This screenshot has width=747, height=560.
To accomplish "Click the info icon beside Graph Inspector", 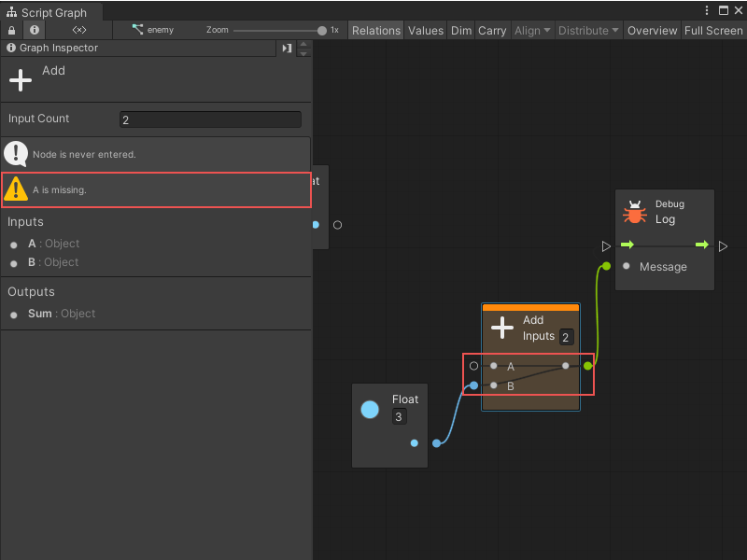I will tap(9, 48).
